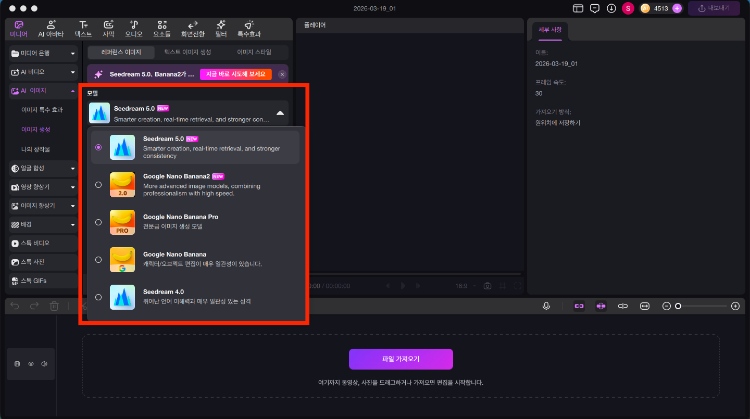This screenshot has height=419, width=750.
Task: Open the image special effects sidebar item
Action: tap(42, 110)
